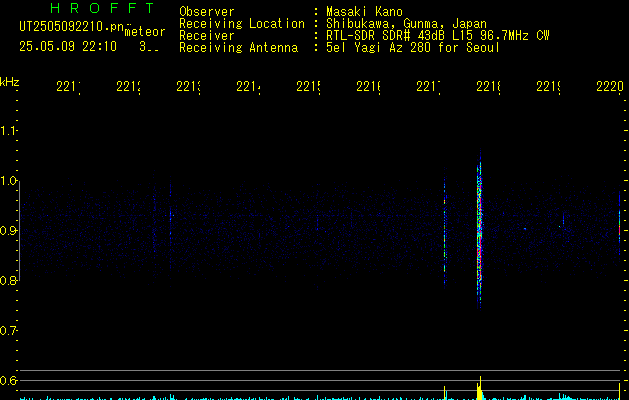629x400 pixels.
Task: Select the date stamp 25.05.09 22:10
Action: pos(68,47)
